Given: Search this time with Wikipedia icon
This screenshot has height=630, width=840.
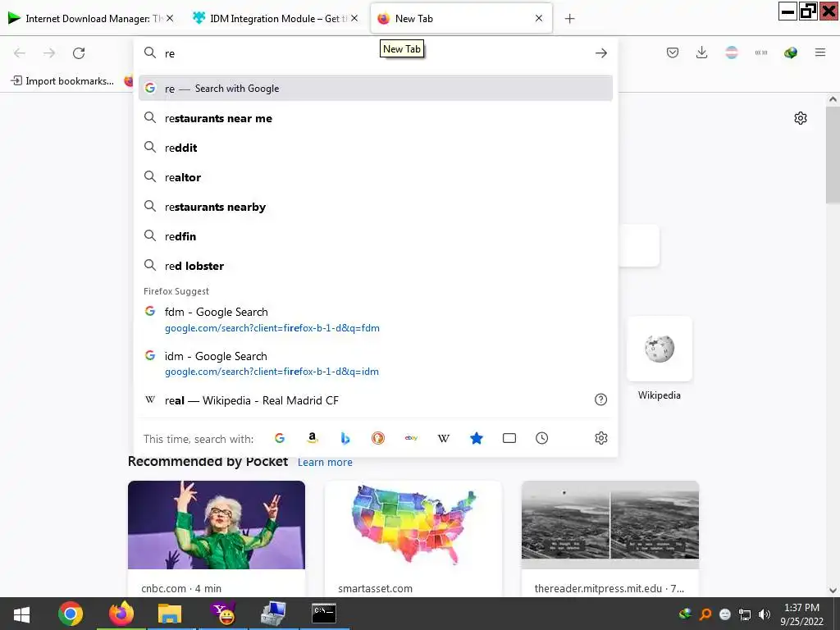Looking at the screenshot, I should pyautogui.click(x=444, y=438).
